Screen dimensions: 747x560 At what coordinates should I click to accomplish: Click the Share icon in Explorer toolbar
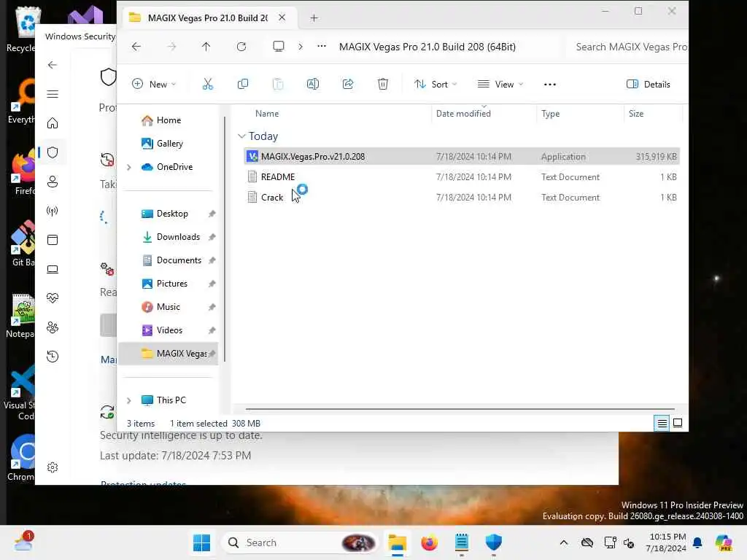pos(348,85)
